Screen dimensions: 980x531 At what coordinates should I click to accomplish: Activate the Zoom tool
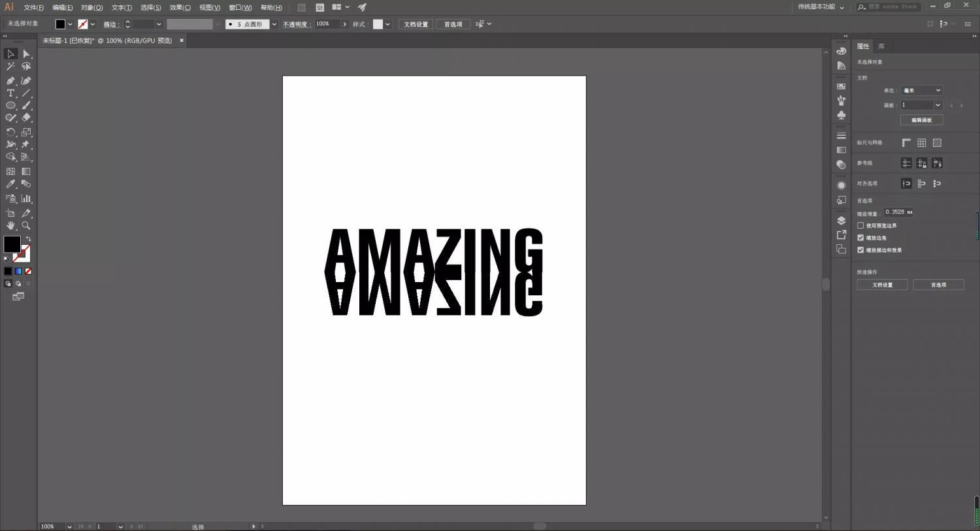[x=26, y=225]
